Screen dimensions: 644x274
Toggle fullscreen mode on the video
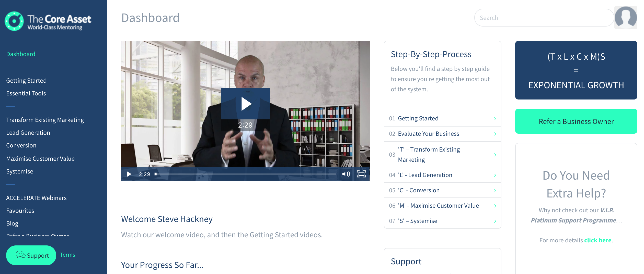pos(361,174)
